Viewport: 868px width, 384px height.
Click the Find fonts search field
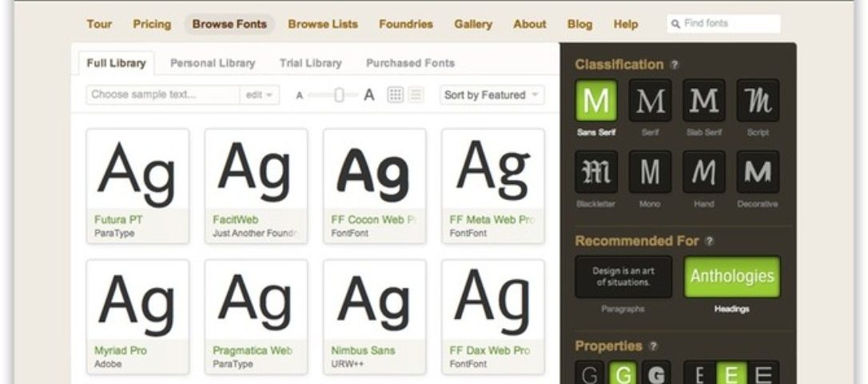click(724, 24)
